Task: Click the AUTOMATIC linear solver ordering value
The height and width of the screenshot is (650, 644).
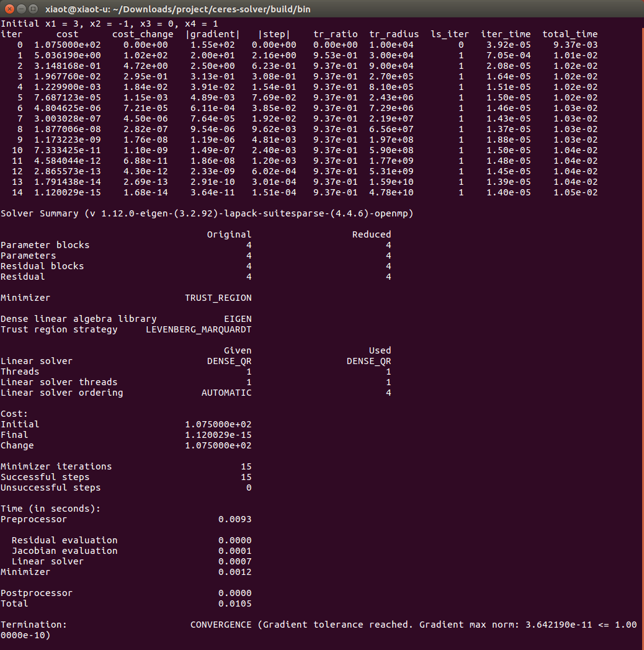Action: (226, 393)
